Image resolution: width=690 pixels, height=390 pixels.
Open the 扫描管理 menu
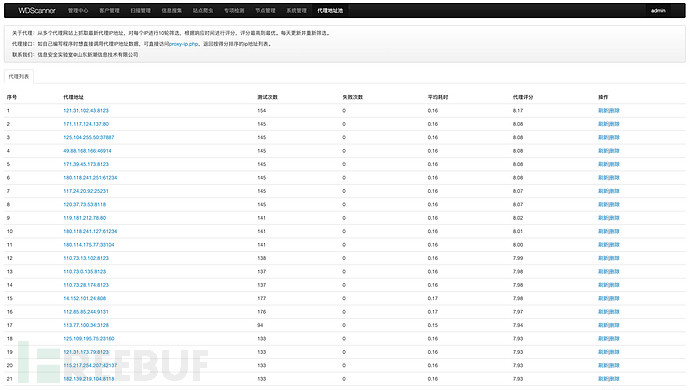click(x=140, y=11)
